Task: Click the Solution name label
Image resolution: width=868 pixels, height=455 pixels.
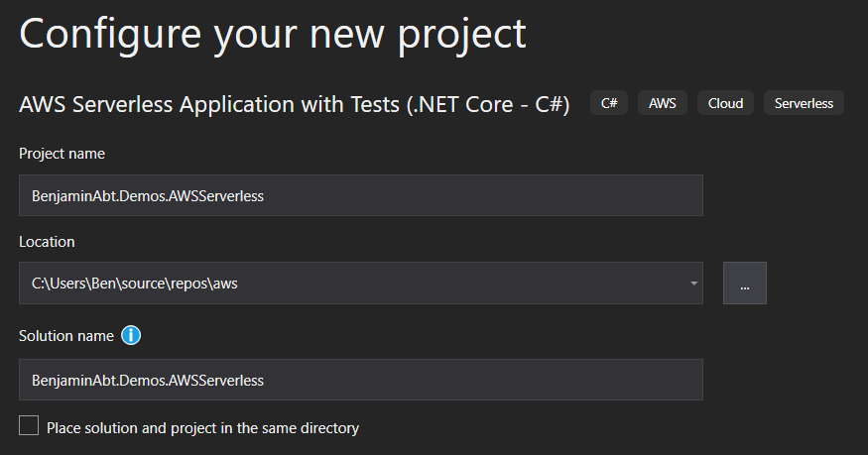Action: pos(66,336)
